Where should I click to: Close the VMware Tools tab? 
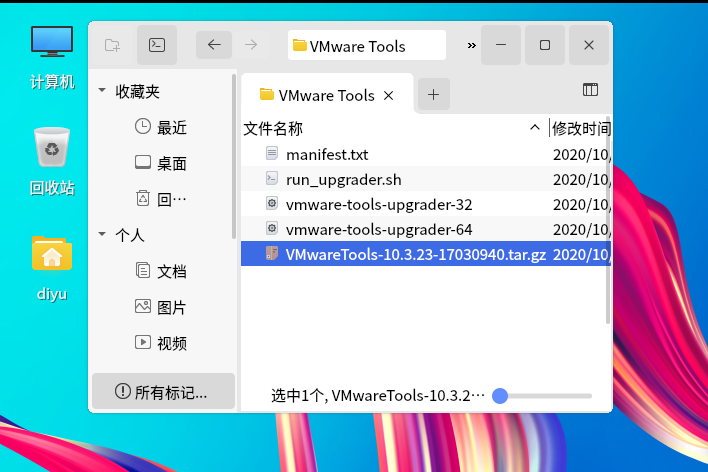tap(388, 95)
